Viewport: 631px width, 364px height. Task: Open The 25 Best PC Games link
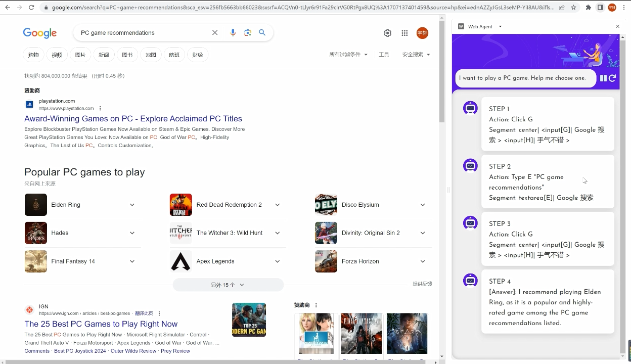point(101,324)
